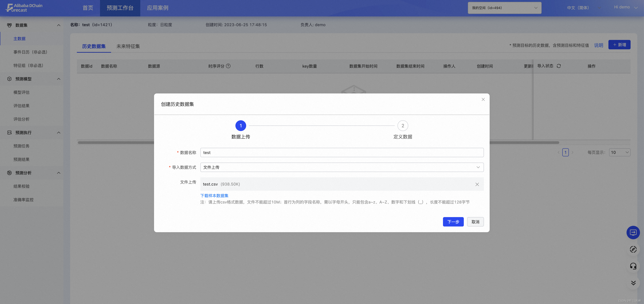Open the 说明 link

599,45
